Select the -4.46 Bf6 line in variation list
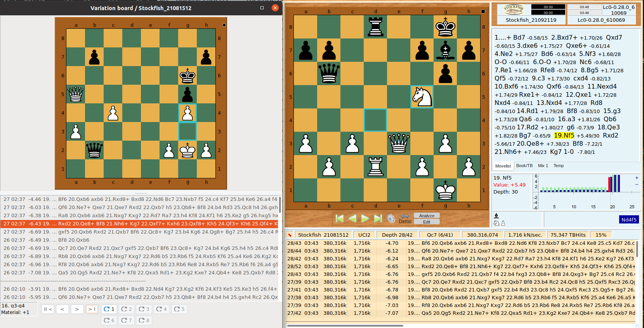This screenshot has height=328, width=644. pos(140,199)
